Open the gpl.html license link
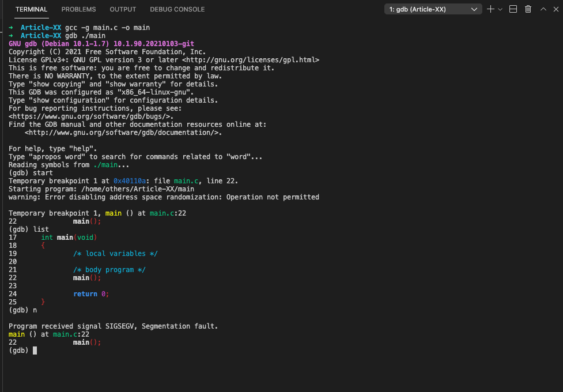This screenshot has height=392, width=563. 251,60
